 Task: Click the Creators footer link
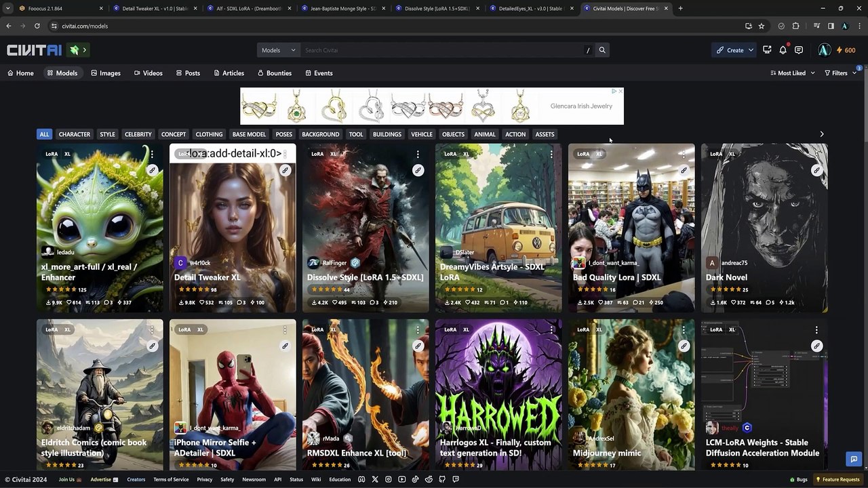click(x=136, y=479)
